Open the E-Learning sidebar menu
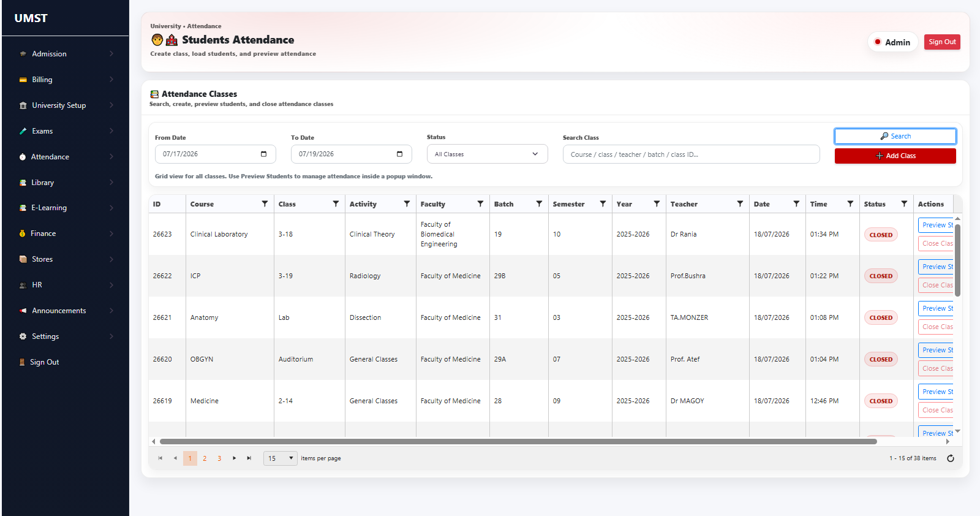Viewport: 980px width, 516px height. pos(66,208)
